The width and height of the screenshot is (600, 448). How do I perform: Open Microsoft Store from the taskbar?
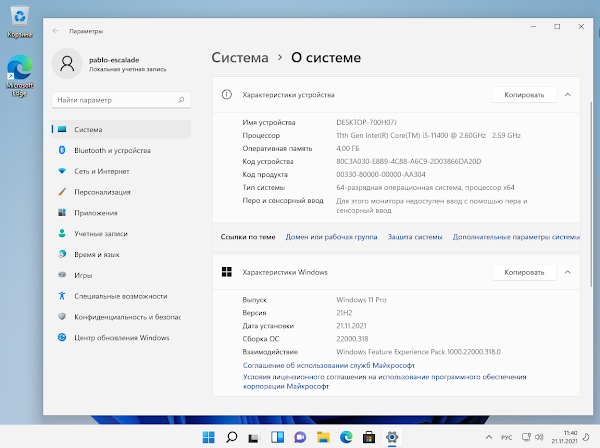[369, 437]
